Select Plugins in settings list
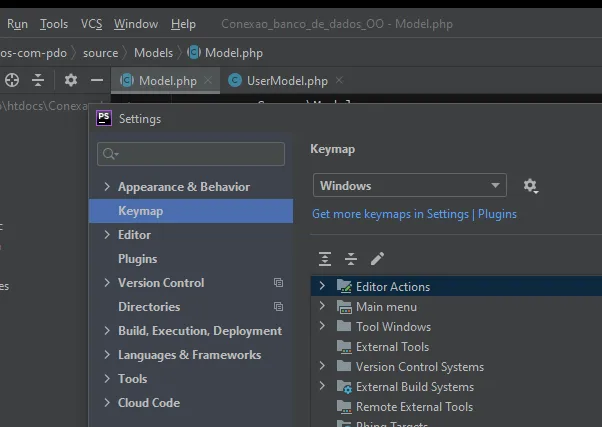 (x=138, y=259)
